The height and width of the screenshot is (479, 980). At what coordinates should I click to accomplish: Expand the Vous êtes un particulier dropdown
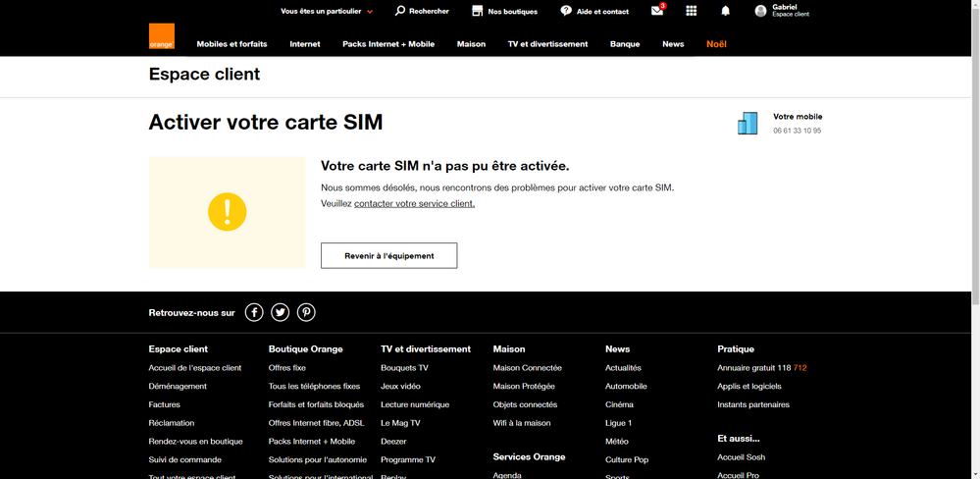(327, 11)
